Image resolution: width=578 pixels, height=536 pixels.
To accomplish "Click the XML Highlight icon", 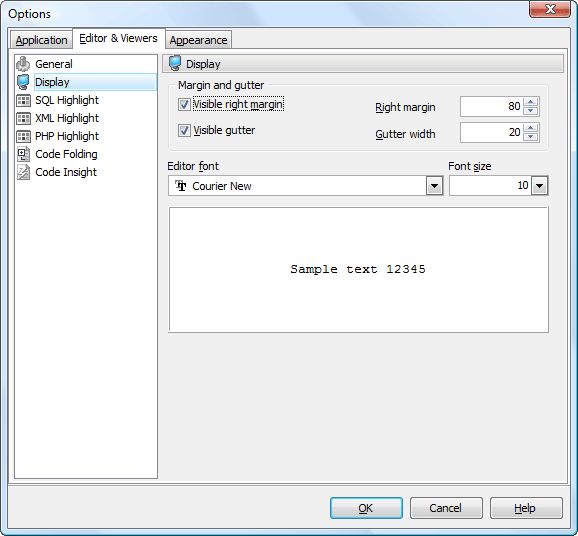I will (23, 118).
